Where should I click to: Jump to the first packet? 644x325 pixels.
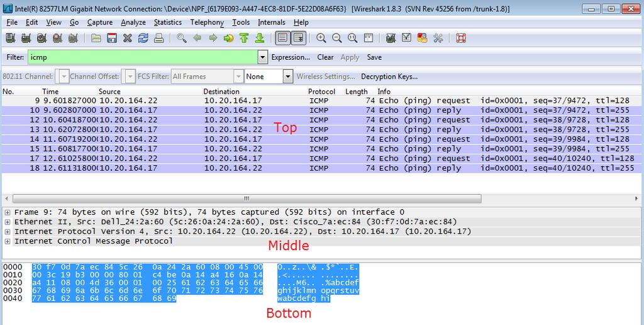[x=244, y=38]
